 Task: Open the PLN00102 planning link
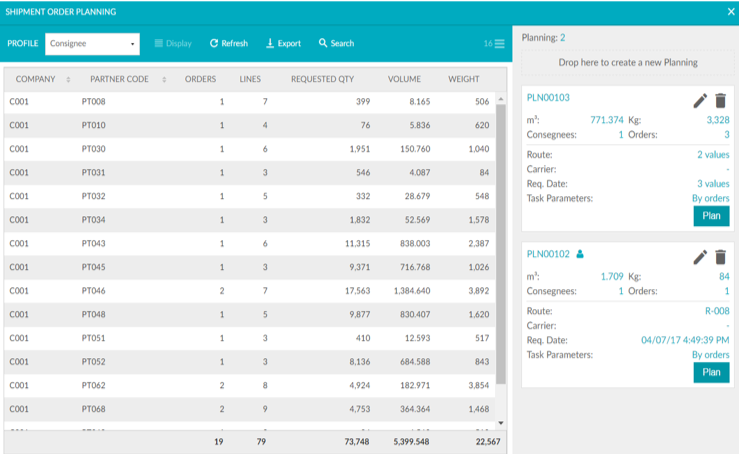click(548, 254)
